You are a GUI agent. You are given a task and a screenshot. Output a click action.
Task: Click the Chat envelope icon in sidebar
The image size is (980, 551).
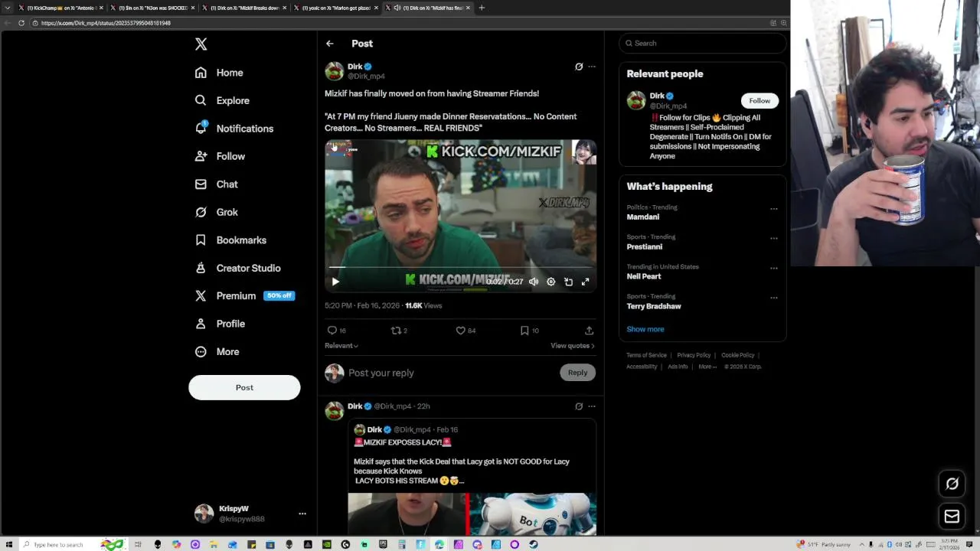coord(201,184)
